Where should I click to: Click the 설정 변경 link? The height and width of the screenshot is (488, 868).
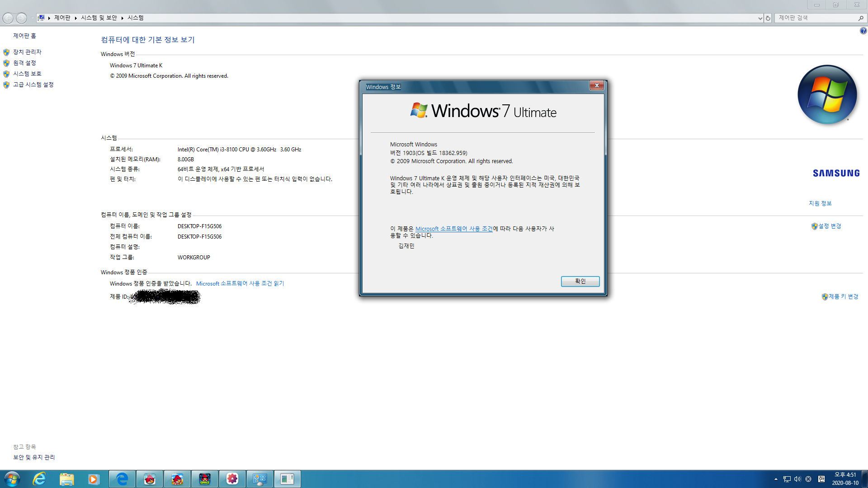[x=830, y=226]
